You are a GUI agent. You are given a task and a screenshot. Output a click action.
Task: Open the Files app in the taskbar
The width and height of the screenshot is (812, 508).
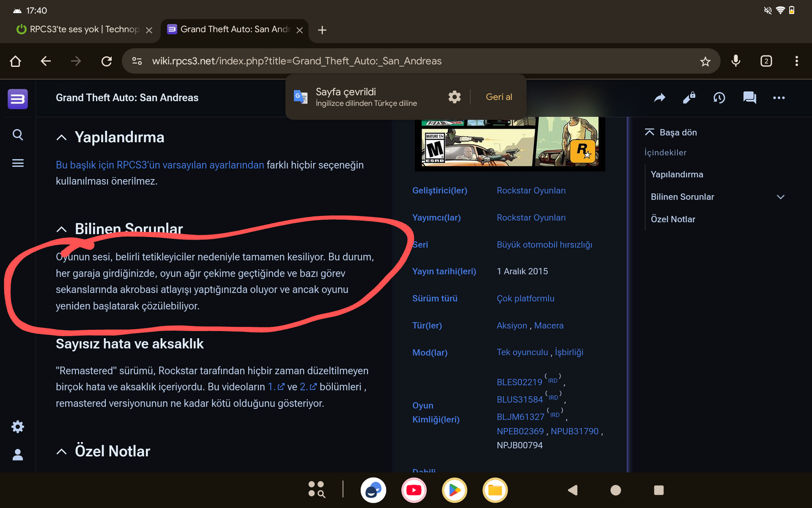[x=495, y=490]
